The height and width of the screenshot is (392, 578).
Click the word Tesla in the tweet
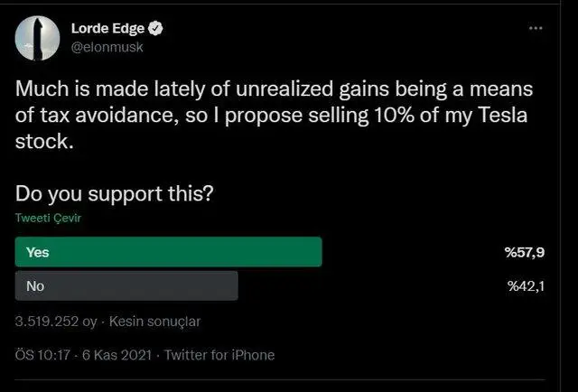tap(502, 115)
